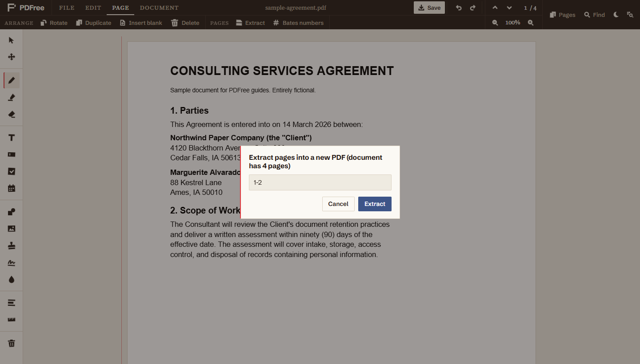Screen dimensions: 640x364
Task: Pick the date calendar tool
Action: coord(12,188)
